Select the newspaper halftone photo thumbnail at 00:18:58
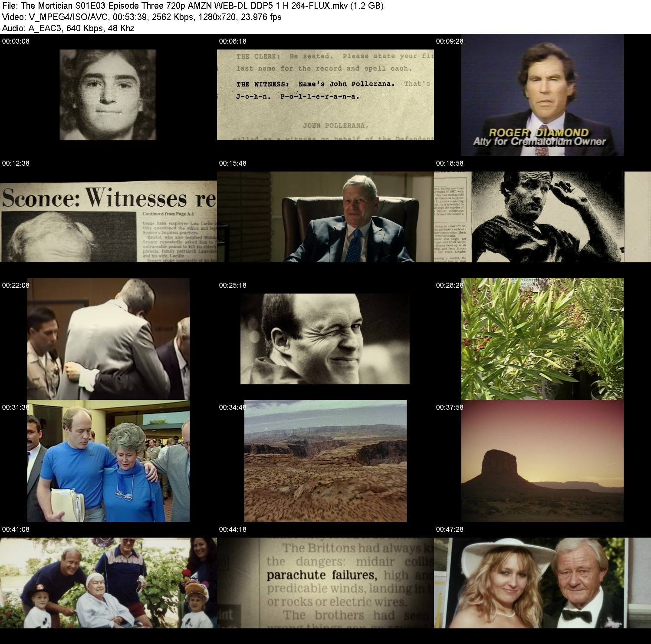The image size is (651, 644). (x=542, y=217)
